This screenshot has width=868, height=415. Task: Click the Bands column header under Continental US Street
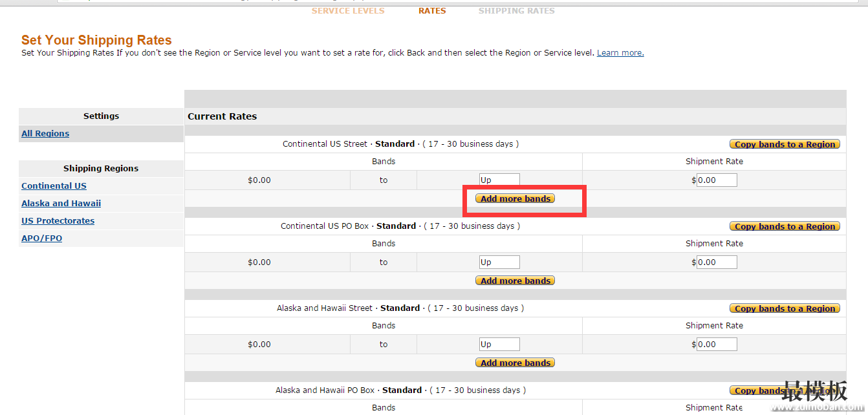[x=384, y=162]
